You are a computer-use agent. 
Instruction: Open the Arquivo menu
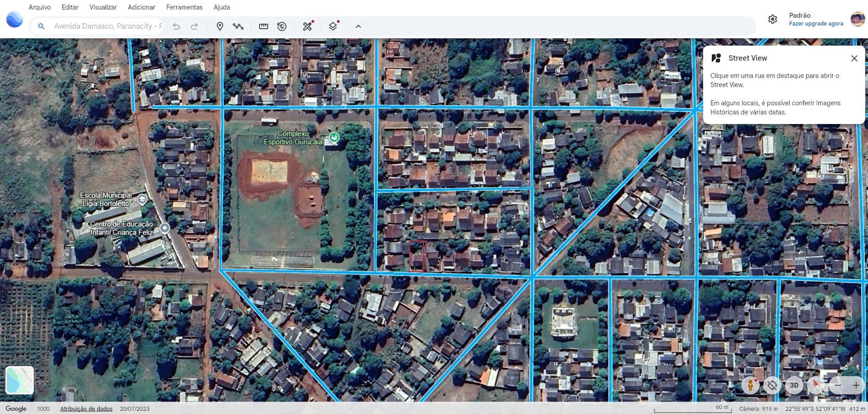[40, 7]
